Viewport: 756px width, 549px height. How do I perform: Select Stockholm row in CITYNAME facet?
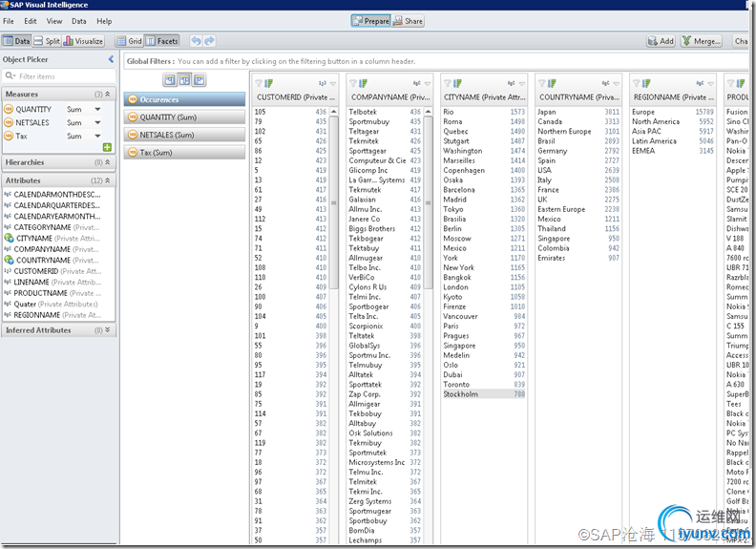[x=484, y=394]
